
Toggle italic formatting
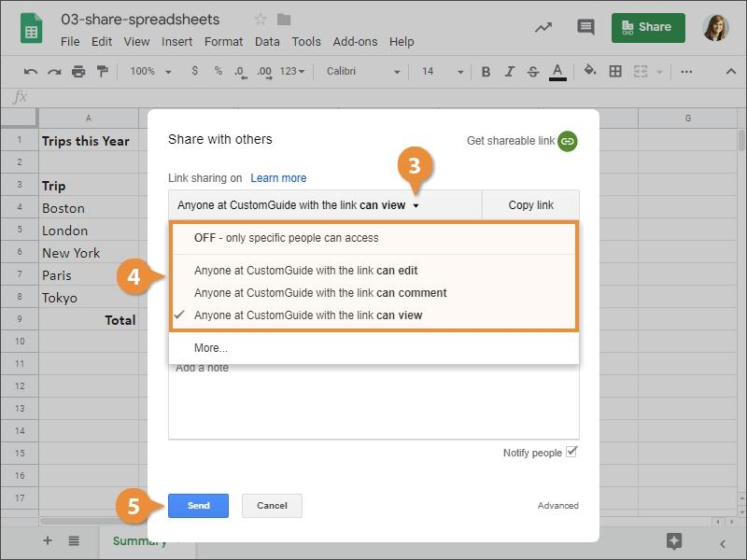click(x=509, y=72)
